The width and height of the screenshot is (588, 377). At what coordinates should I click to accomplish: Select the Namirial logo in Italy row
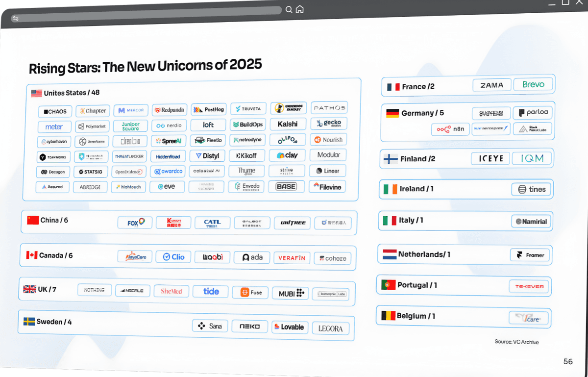click(531, 221)
